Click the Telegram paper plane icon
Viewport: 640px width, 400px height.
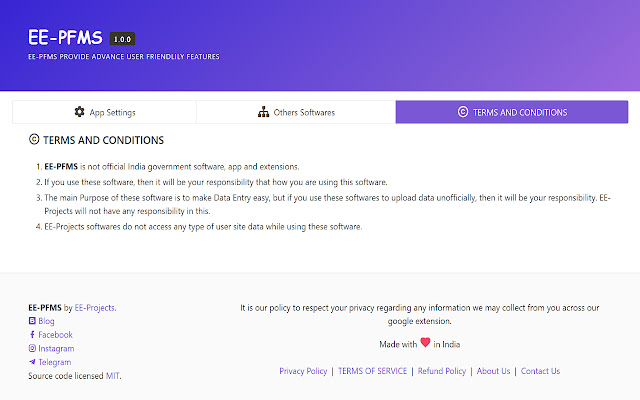(x=32, y=362)
